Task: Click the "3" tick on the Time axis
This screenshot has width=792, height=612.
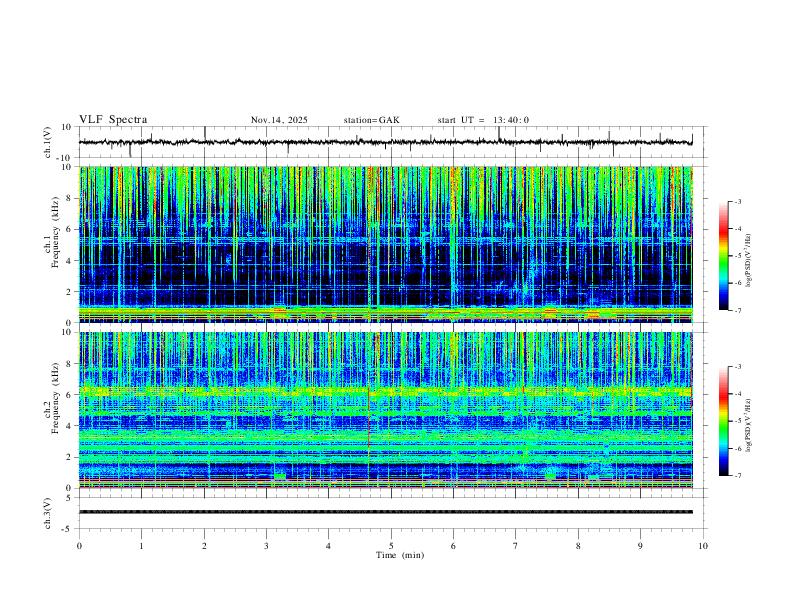Action: tap(266, 546)
